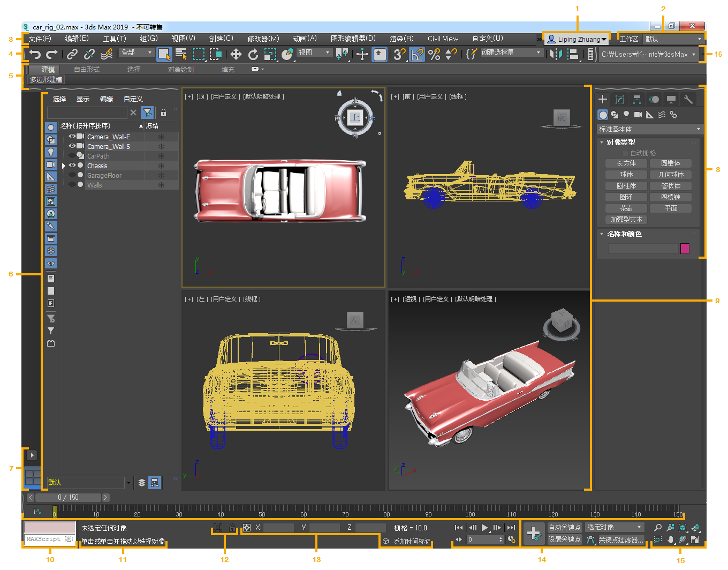Click the Undo arrow in main toolbar
Viewport: 728px width, 570px height.
click(x=35, y=54)
